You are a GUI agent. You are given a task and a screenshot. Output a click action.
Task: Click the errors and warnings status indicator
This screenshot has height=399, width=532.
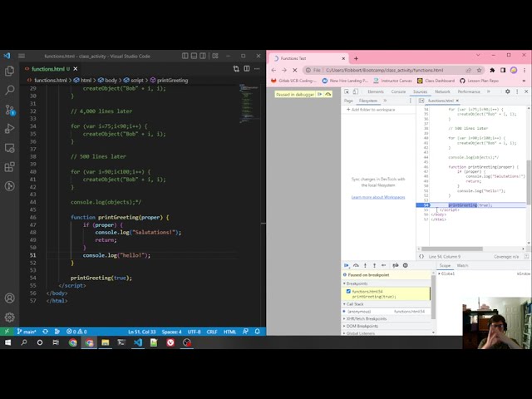click(x=76, y=332)
